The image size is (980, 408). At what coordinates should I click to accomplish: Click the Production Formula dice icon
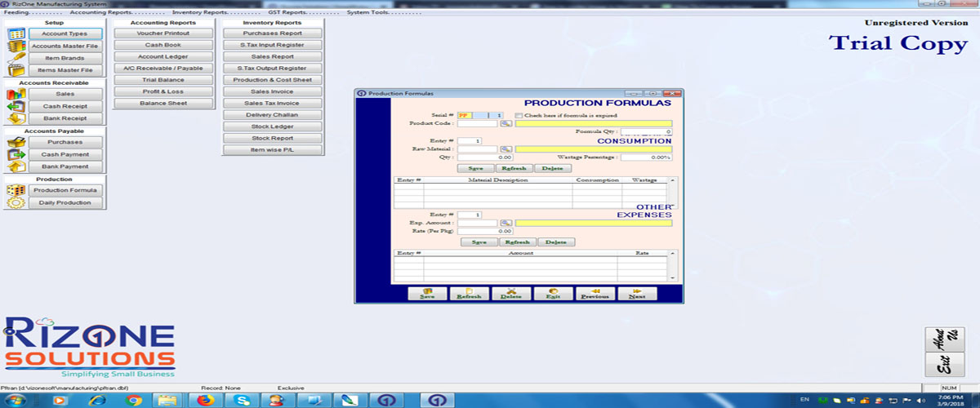coord(16,190)
